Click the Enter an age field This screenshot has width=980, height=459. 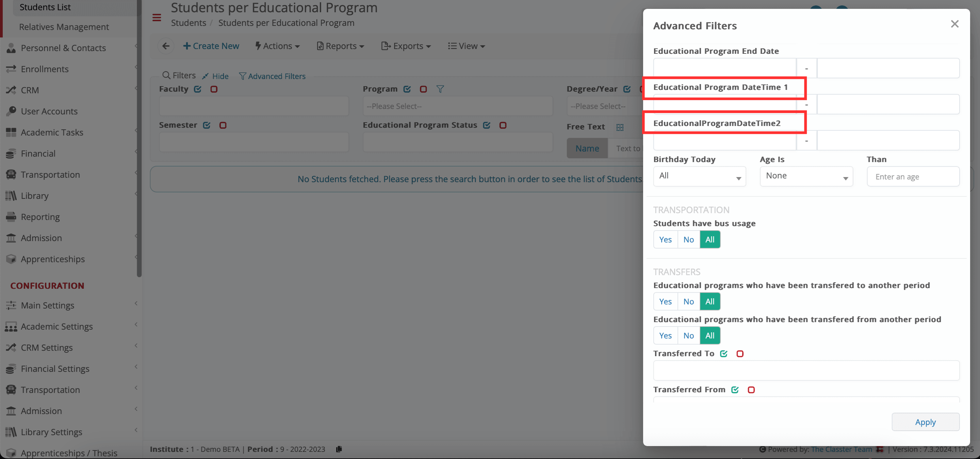[x=913, y=176]
